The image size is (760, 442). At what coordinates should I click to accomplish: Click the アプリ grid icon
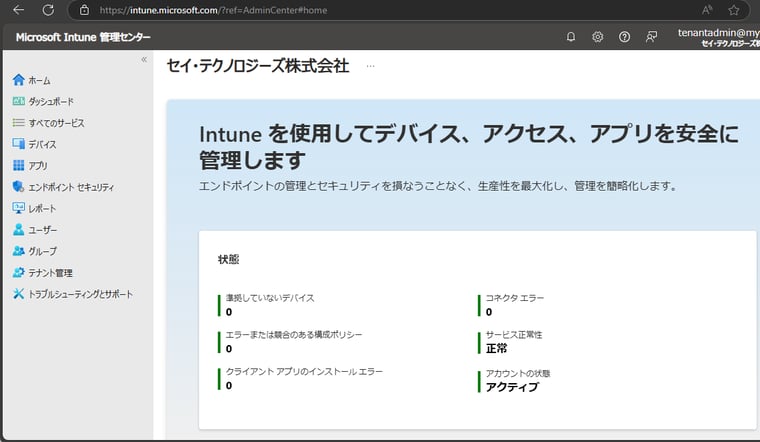point(18,165)
